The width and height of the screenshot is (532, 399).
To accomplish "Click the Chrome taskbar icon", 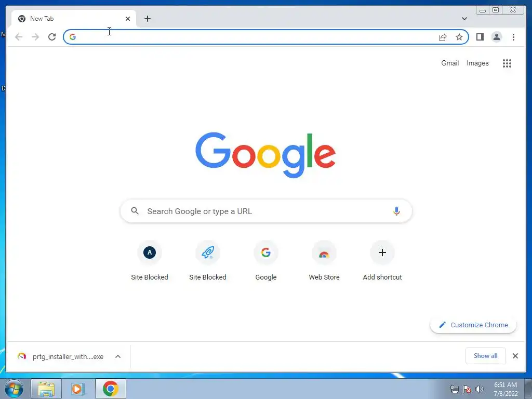I will click(x=111, y=389).
